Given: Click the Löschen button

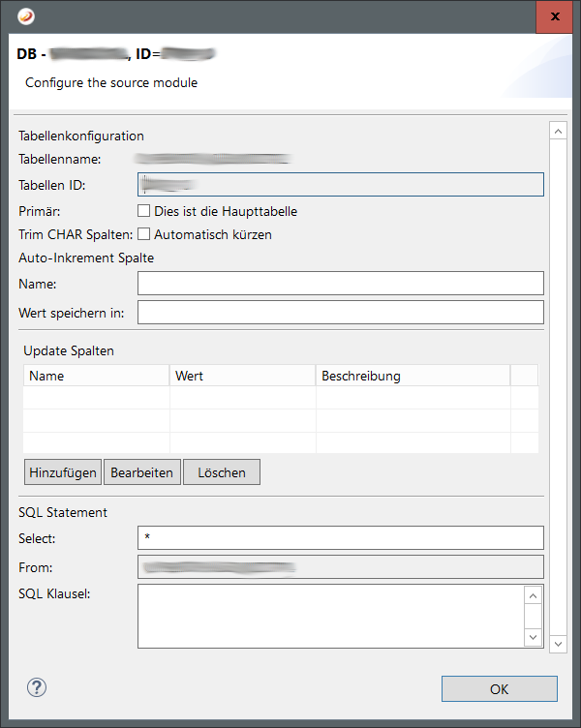Looking at the screenshot, I should 221,472.
